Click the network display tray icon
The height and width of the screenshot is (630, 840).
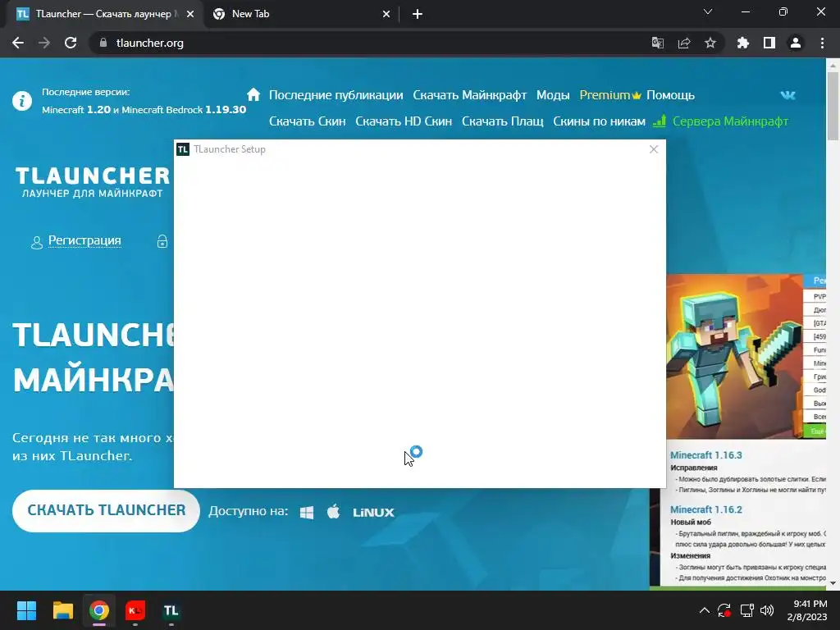pos(746,610)
